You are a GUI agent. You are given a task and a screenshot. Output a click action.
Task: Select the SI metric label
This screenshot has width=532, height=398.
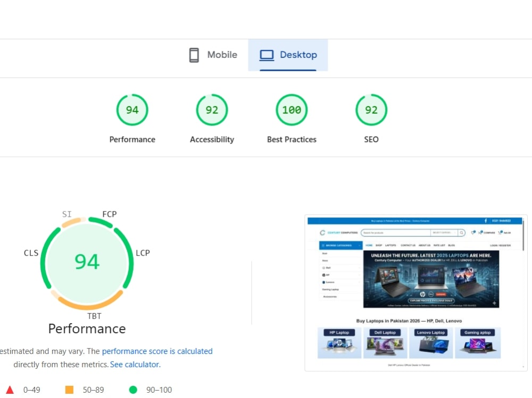(67, 214)
